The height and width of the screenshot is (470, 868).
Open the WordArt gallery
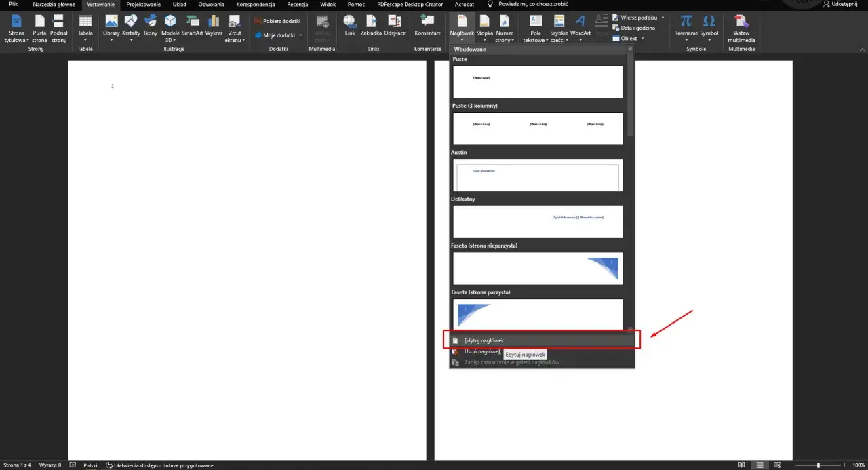580,28
